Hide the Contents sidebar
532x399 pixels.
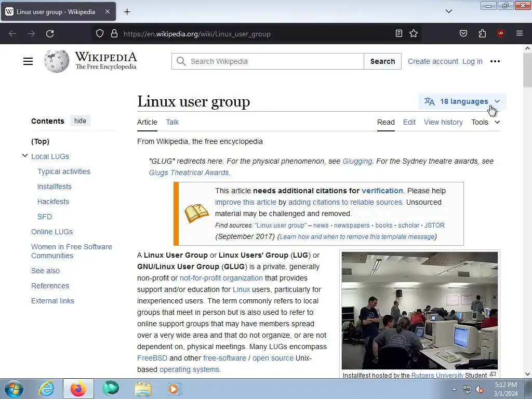80,121
